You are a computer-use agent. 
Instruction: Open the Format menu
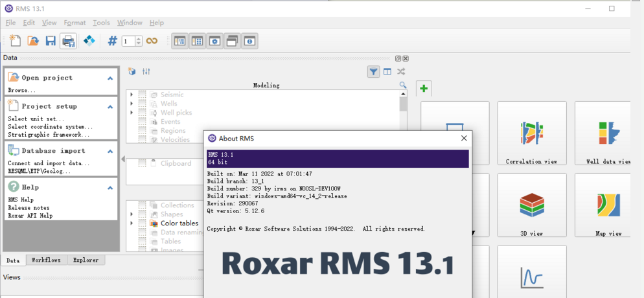(75, 23)
